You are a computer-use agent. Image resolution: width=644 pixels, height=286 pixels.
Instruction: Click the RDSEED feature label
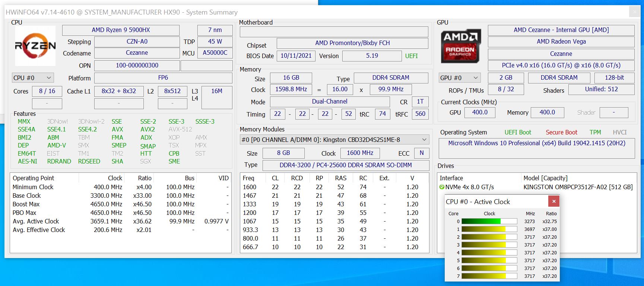pos(89,161)
